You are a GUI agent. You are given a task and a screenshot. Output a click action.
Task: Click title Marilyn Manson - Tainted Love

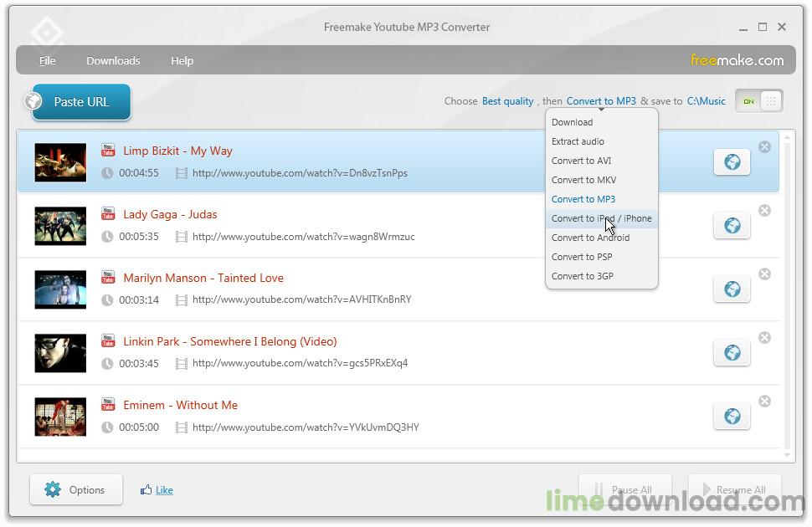tap(203, 278)
